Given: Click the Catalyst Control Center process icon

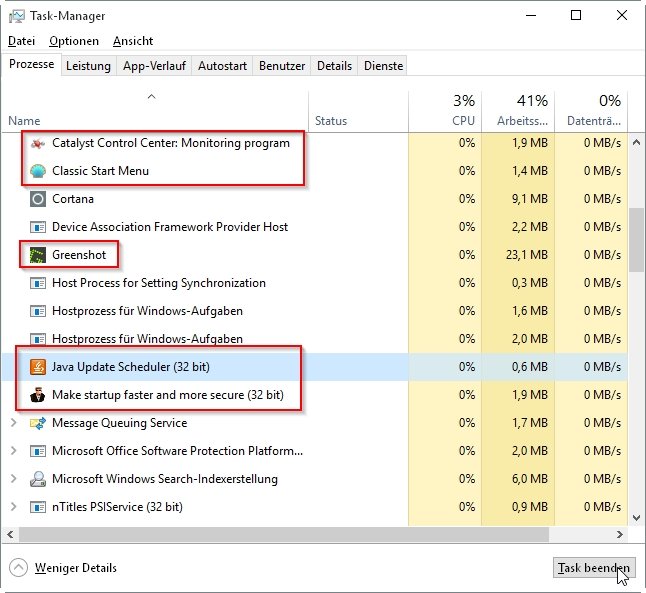Looking at the screenshot, I should tap(38, 143).
